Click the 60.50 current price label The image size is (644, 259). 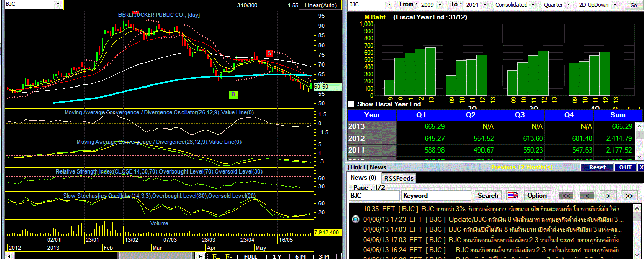pos(328,87)
